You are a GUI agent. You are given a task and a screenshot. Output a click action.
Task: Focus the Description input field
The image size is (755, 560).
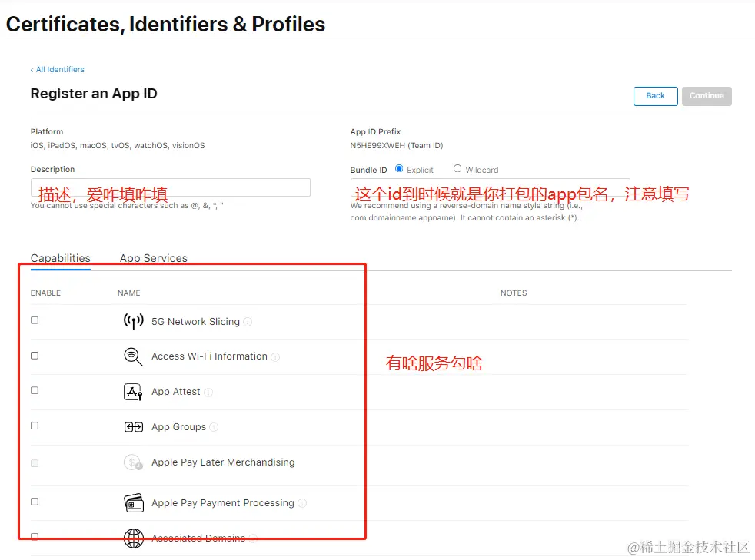[171, 187]
